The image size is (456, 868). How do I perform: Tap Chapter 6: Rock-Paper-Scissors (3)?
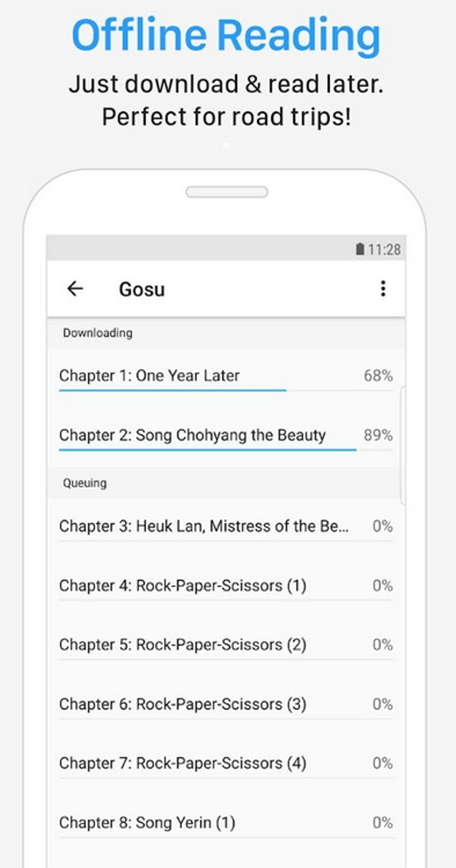(182, 704)
